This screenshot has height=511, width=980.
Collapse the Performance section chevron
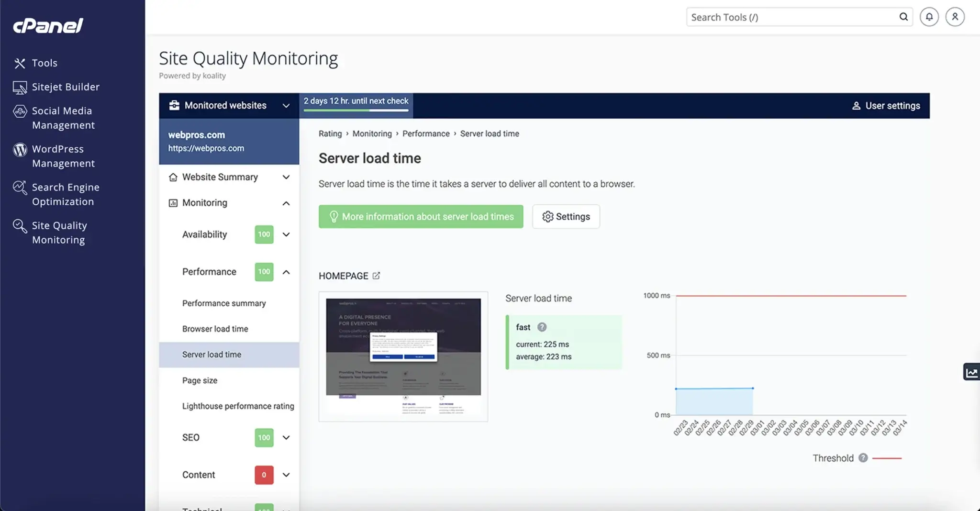click(x=286, y=272)
